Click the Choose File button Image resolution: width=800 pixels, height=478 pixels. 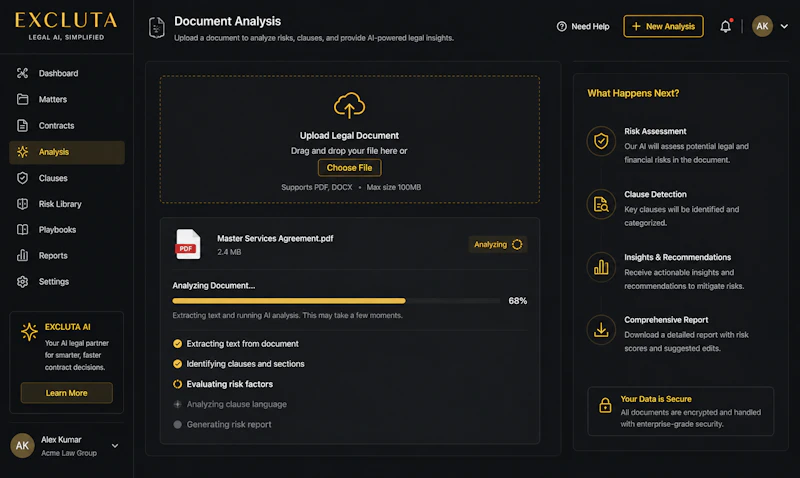(x=349, y=167)
